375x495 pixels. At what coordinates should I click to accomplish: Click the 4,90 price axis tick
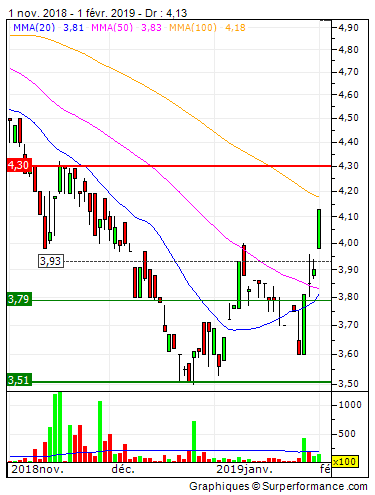[x=348, y=27]
